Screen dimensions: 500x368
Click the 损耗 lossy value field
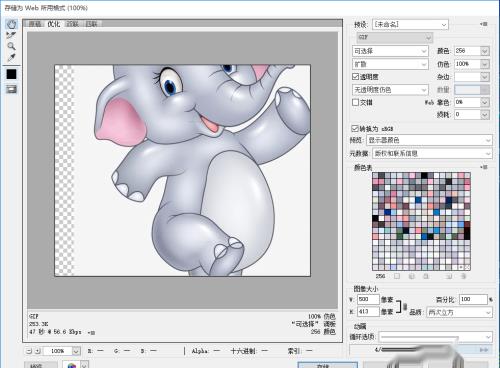[x=467, y=114]
